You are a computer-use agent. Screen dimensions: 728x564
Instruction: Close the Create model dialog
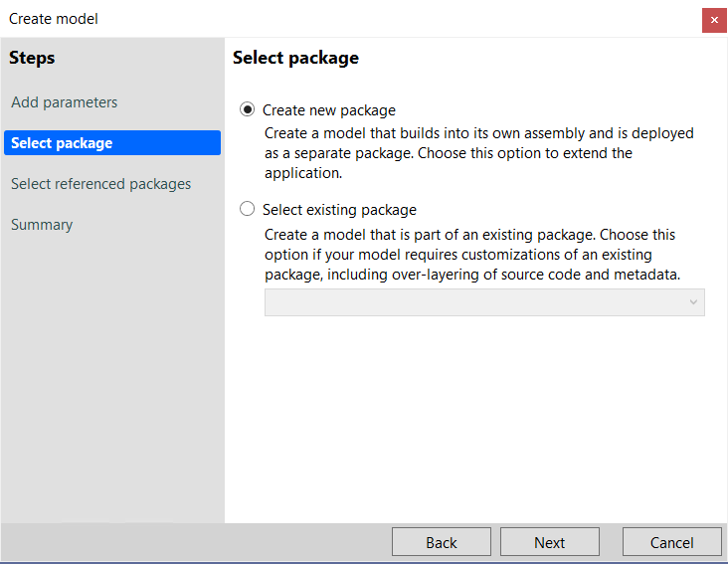coord(714,20)
